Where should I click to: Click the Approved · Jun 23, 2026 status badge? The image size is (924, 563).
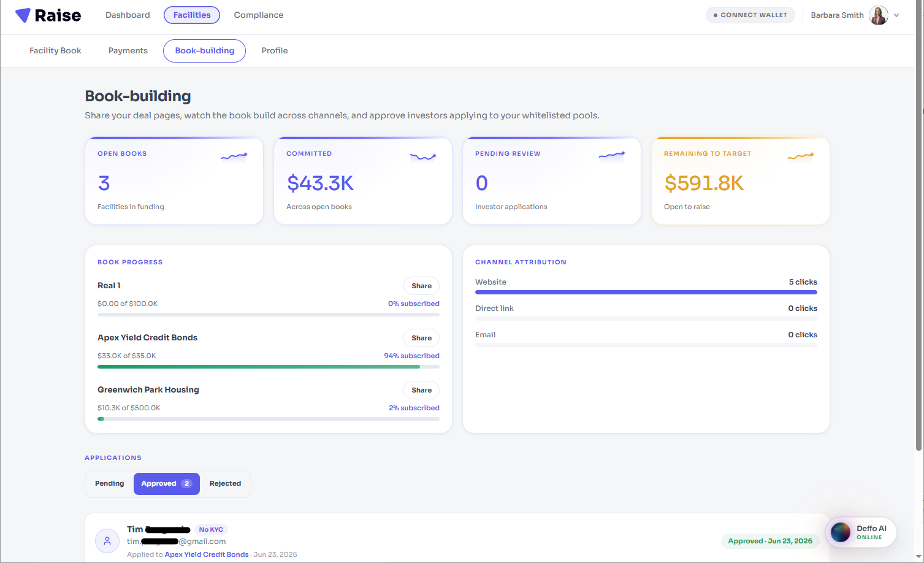pyautogui.click(x=770, y=541)
